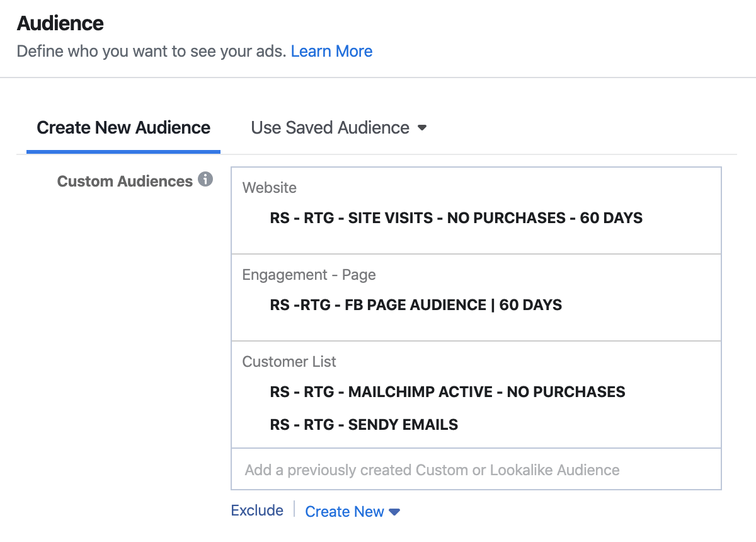Click the Website category label
Screen dimensions: 756x542
270,188
